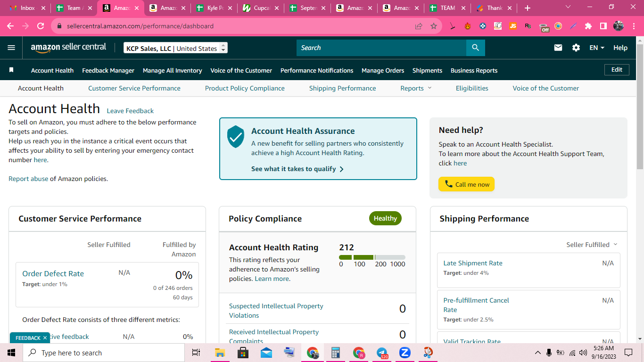This screenshot has height=362, width=644.
Task: Click the broom extension icon
Action: click(453, 26)
